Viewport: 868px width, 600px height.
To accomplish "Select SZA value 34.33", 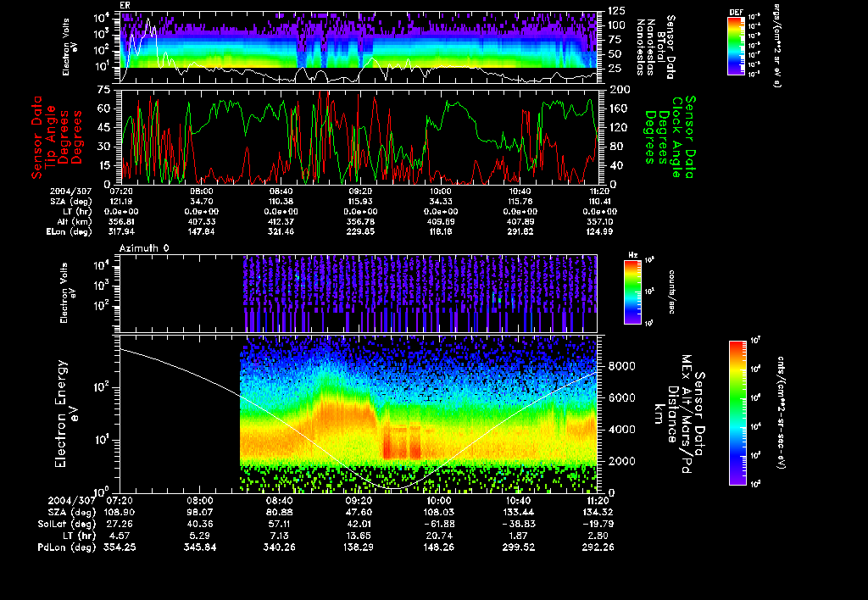I will coord(440,202).
